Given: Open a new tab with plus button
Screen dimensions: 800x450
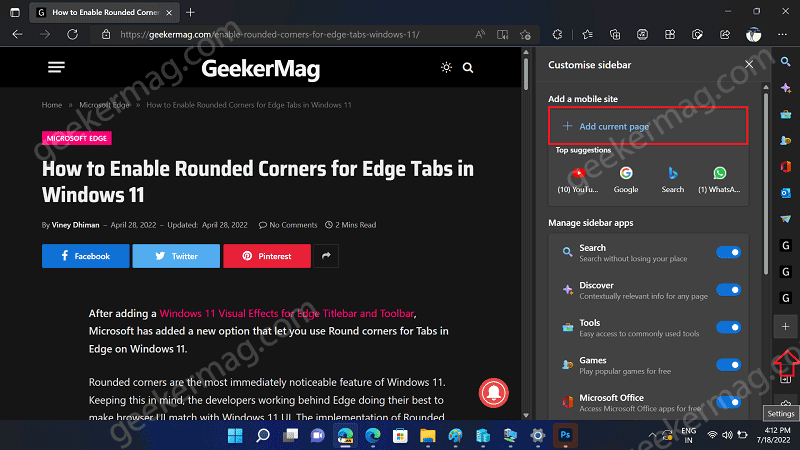Looking at the screenshot, I should coord(190,12).
